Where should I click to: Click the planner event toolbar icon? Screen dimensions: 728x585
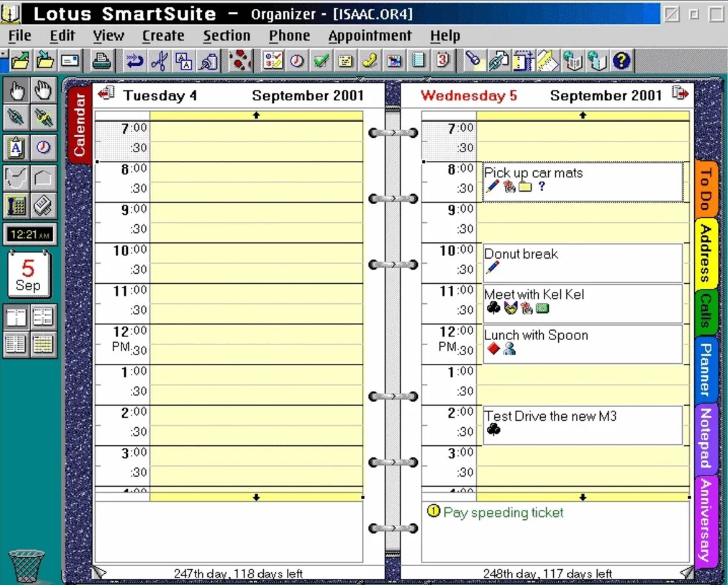click(x=394, y=61)
